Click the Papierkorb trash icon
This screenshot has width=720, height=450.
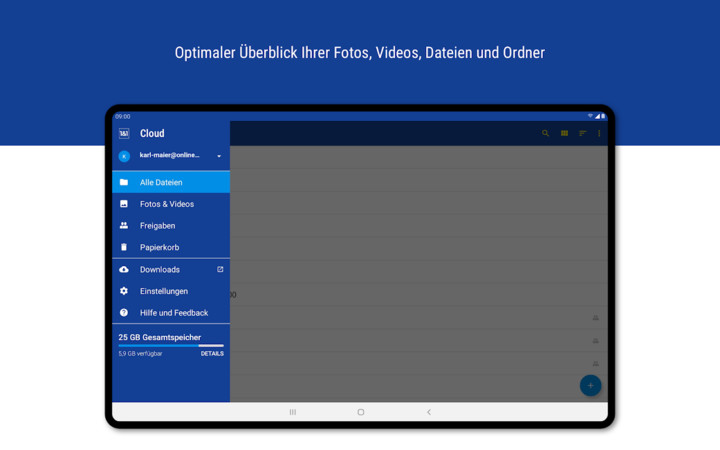point(124,247)
